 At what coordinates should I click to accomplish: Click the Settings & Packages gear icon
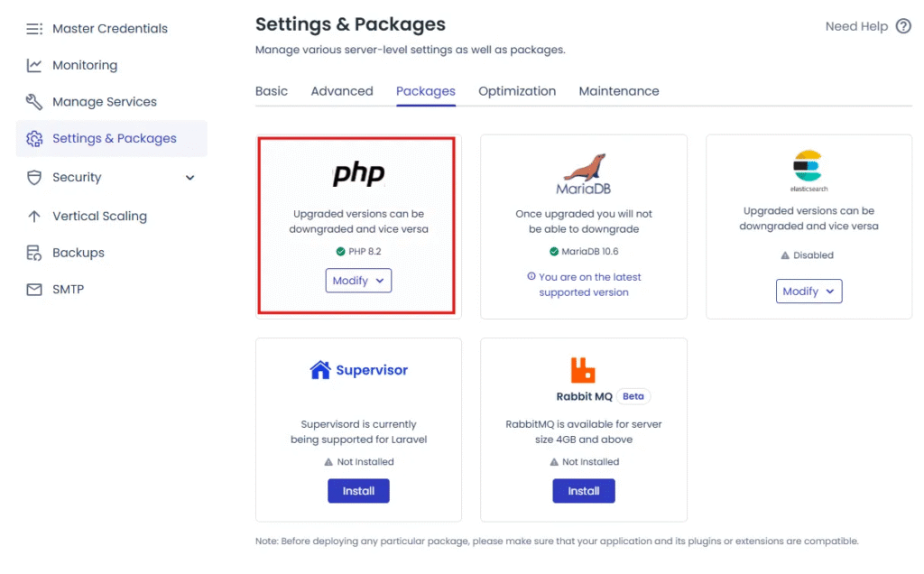[x=34, y=138]
